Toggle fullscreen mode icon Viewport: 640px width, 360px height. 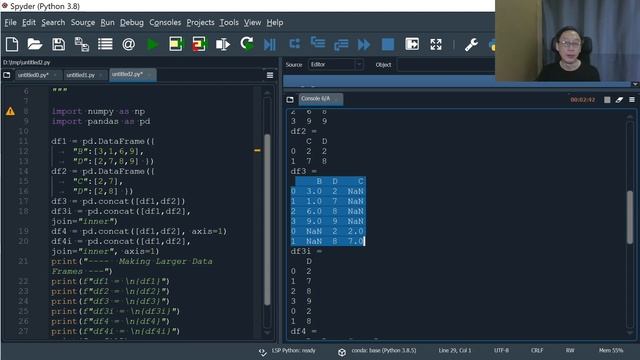click(436, 44)
